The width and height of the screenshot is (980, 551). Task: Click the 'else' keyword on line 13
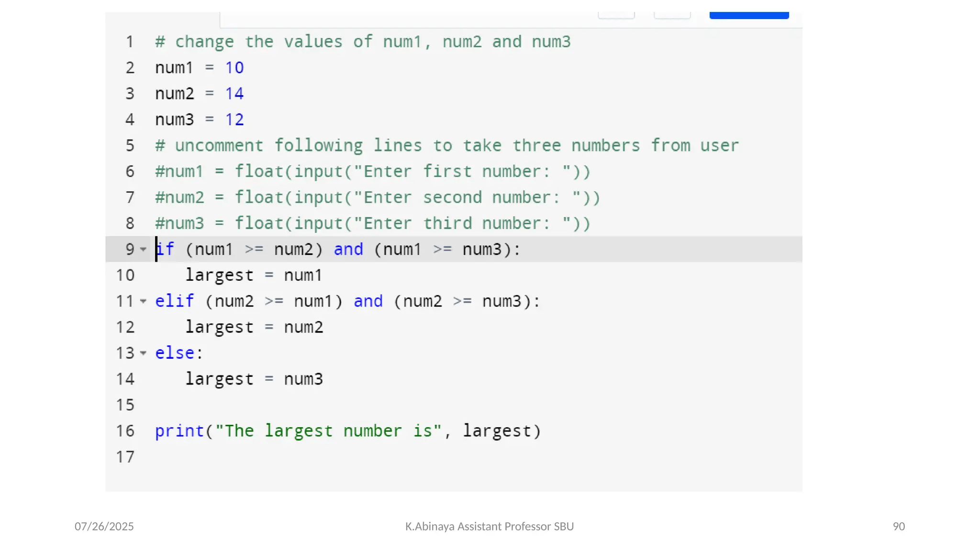coord(175,353)
